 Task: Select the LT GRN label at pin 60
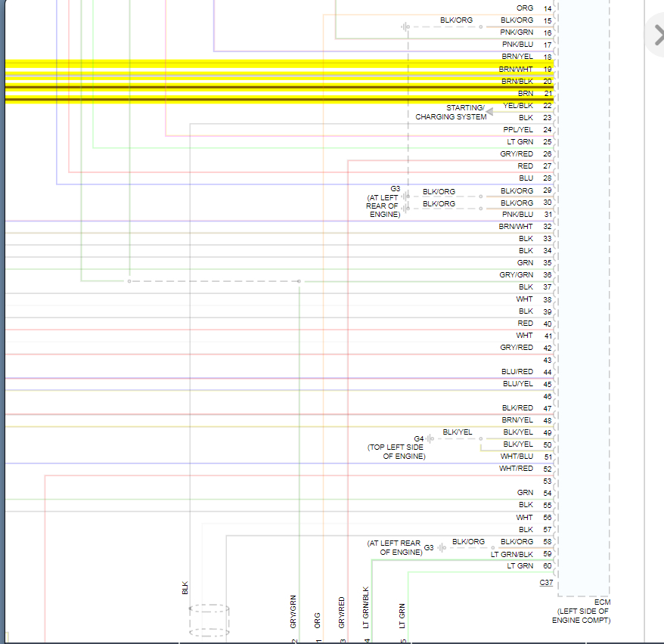[520, 565]
